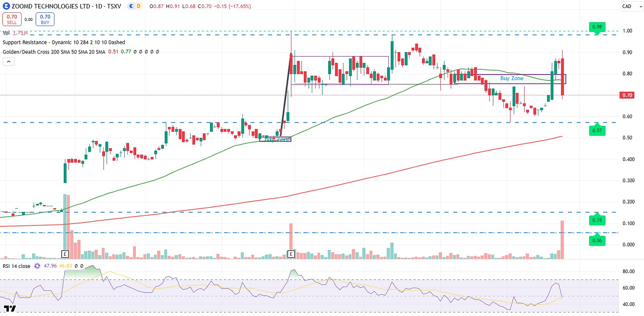Viewport: 644px width, 316px height.
Task: Click the 1.00 price axis label
Action: pos(627,31)
